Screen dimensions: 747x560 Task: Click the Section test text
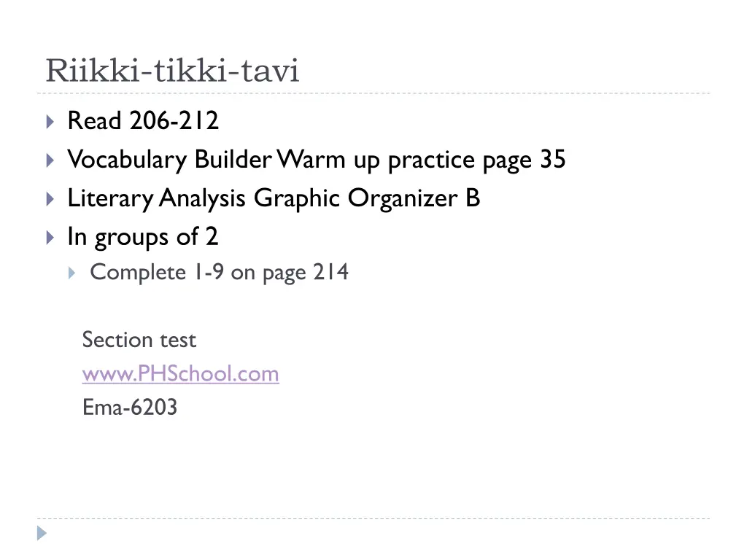(139, 340)
